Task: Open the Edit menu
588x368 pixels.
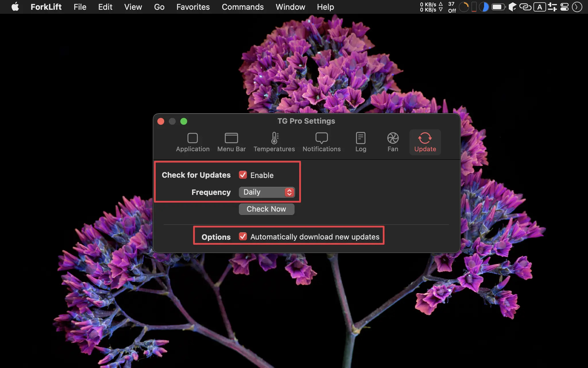Action: [105, 7]
